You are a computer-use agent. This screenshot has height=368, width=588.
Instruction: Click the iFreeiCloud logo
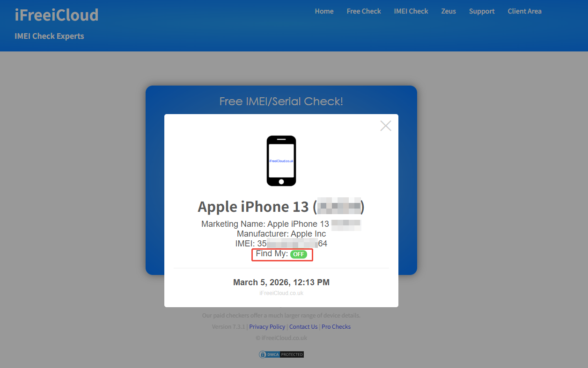[x=56, y=14]
